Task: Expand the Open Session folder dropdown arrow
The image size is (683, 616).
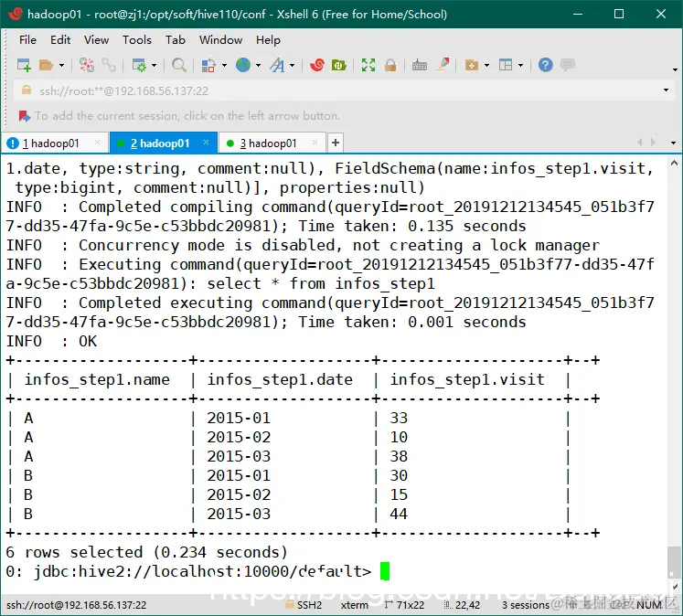Action: point(61,65)
